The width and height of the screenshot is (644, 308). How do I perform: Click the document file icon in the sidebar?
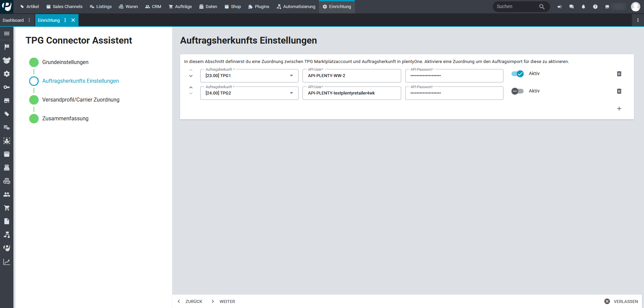point(7,221)
